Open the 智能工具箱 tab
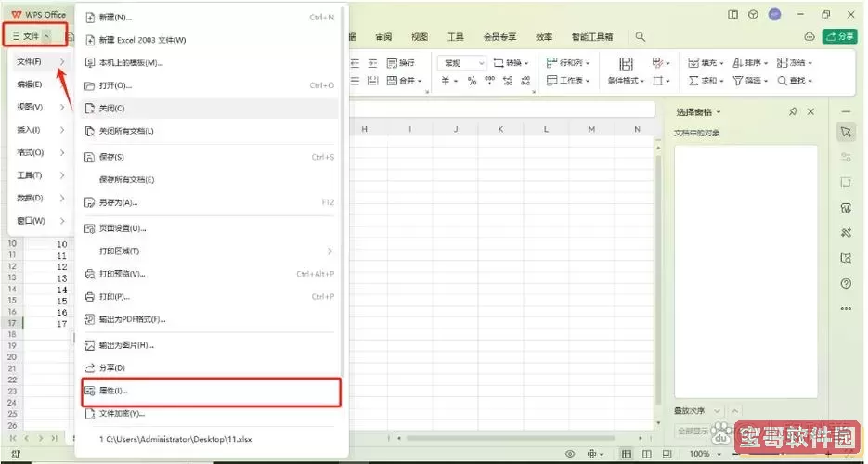This screenshot has height=464, width=868. [592, 37]
